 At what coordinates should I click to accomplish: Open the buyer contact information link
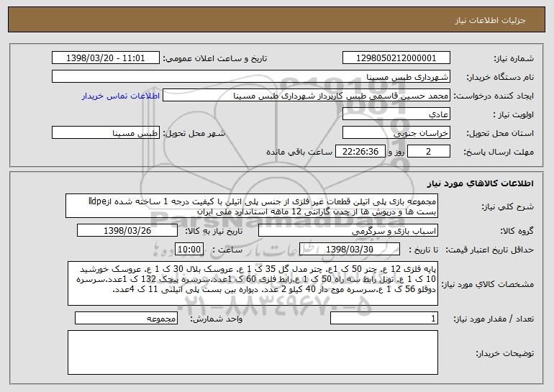121,96
